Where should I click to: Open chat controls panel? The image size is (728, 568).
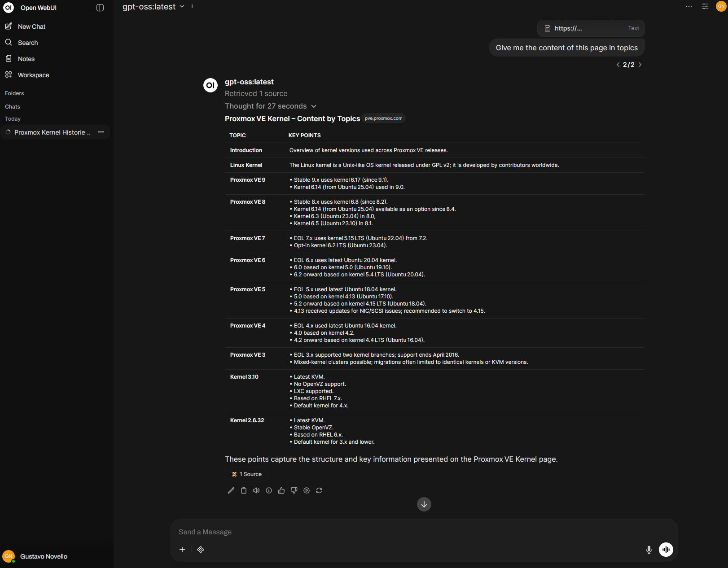click(705, 6)
